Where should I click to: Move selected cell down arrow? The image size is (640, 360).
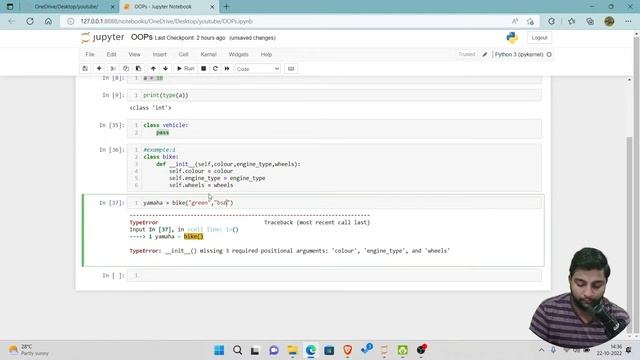pyautogui.click(x=165, y=69)
